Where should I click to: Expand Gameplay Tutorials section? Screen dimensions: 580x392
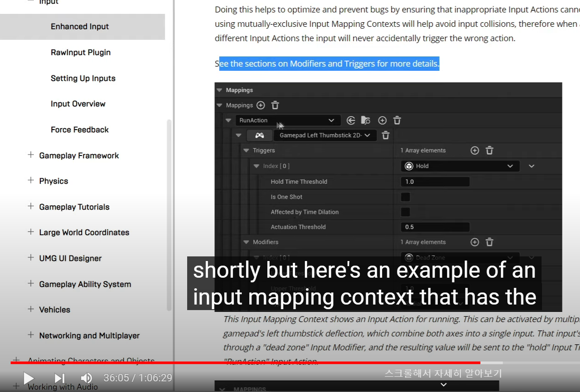tap(31, 206)
